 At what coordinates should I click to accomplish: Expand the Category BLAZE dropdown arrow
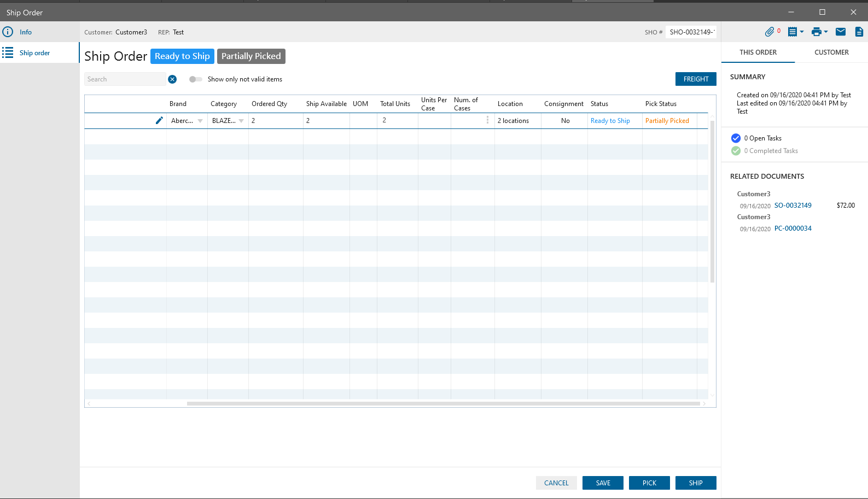click(241, 121)
